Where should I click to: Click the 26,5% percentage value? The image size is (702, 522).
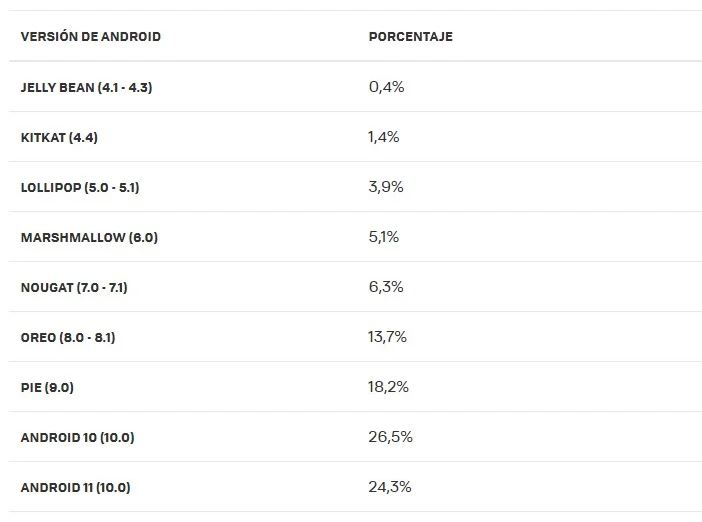(390, 437)
